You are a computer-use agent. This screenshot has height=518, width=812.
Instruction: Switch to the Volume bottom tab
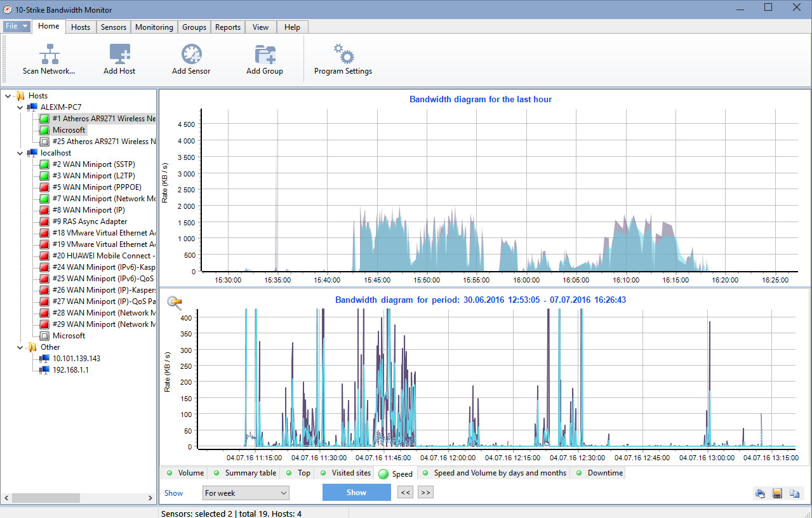[185, 473]
